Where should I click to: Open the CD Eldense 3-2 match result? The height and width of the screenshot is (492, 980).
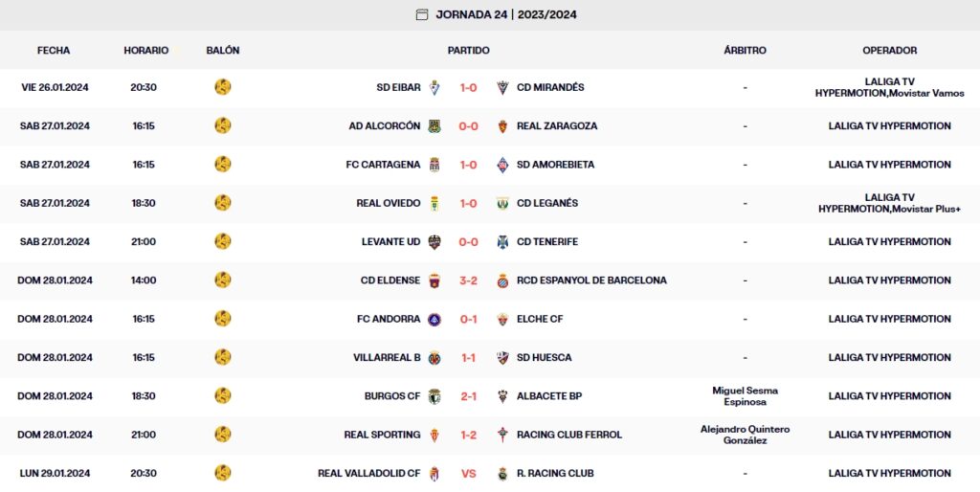(468, 280)
